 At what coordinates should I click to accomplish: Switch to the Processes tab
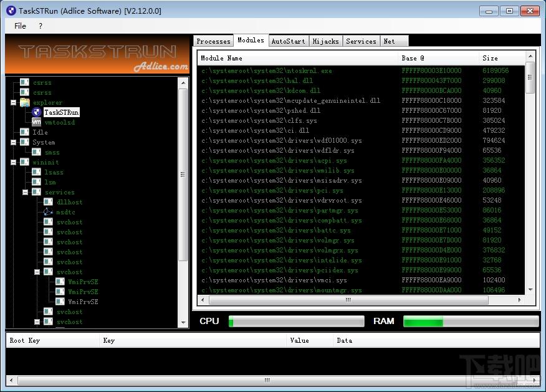coord(213,41)
